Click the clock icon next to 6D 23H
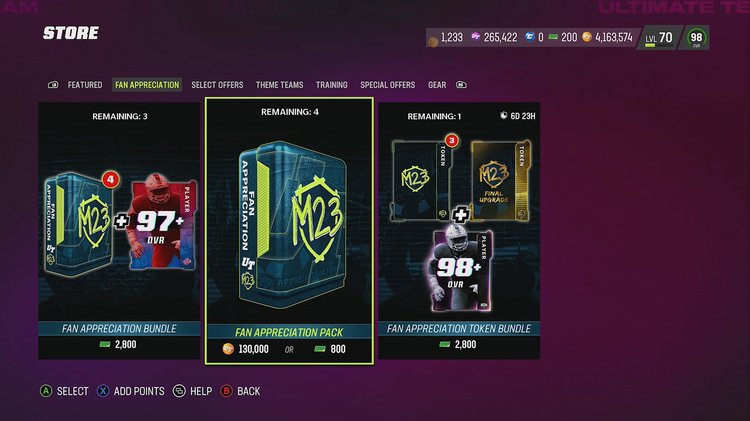750x421 pixels. (x=503, y=115)
